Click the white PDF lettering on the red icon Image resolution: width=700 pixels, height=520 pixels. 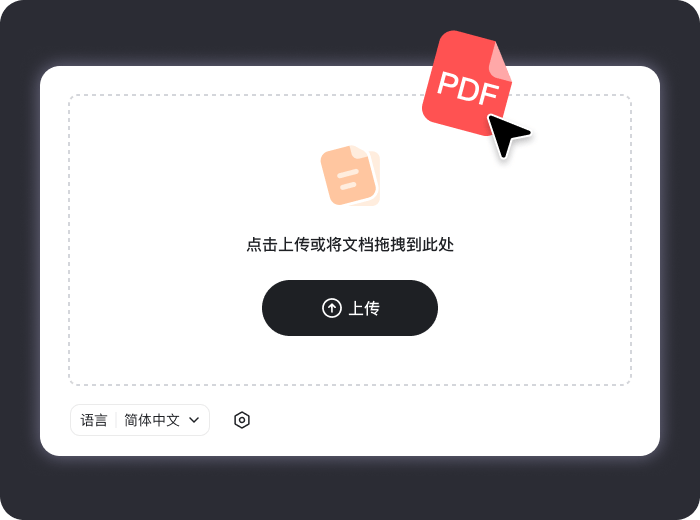(x=467, y=89)
